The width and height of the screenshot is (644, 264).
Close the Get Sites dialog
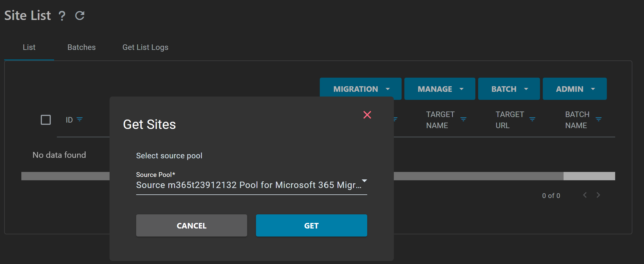point(367,115)
